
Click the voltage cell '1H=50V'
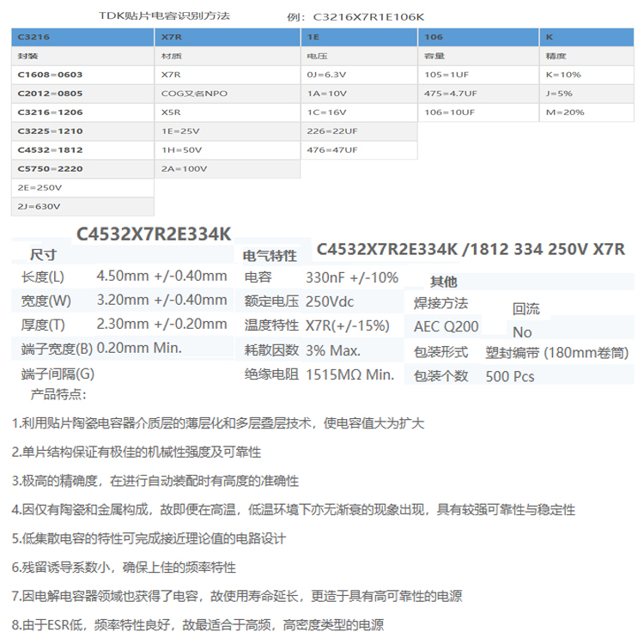click(228, 150)
